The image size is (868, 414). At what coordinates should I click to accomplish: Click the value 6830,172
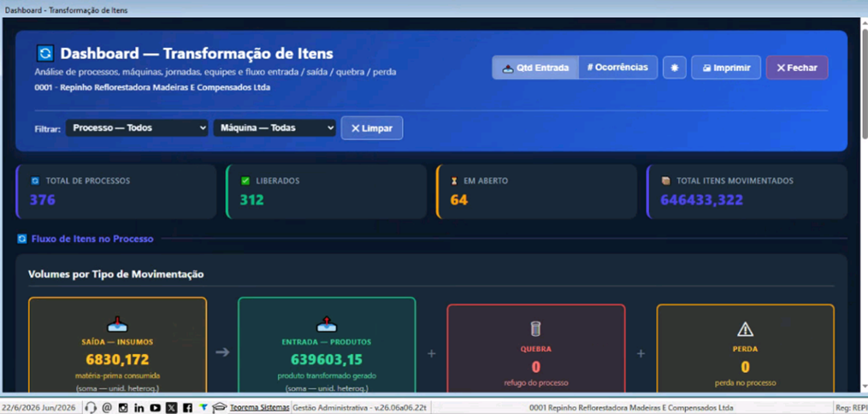[117, 360]
